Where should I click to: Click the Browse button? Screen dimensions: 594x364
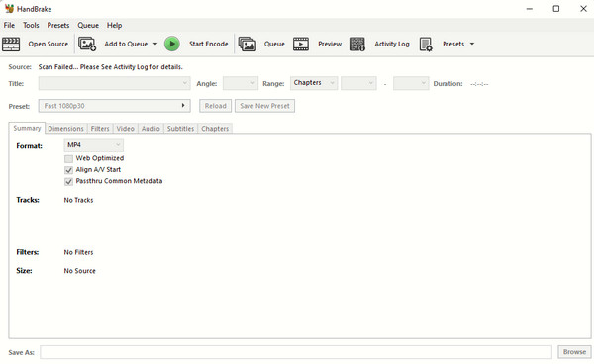click(x=574, y=352)
